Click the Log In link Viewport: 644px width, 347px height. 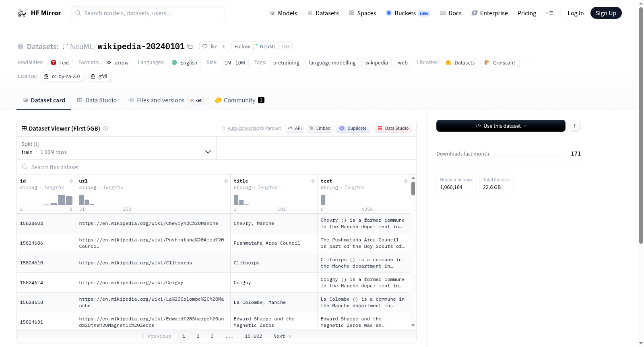coord(576,13)
